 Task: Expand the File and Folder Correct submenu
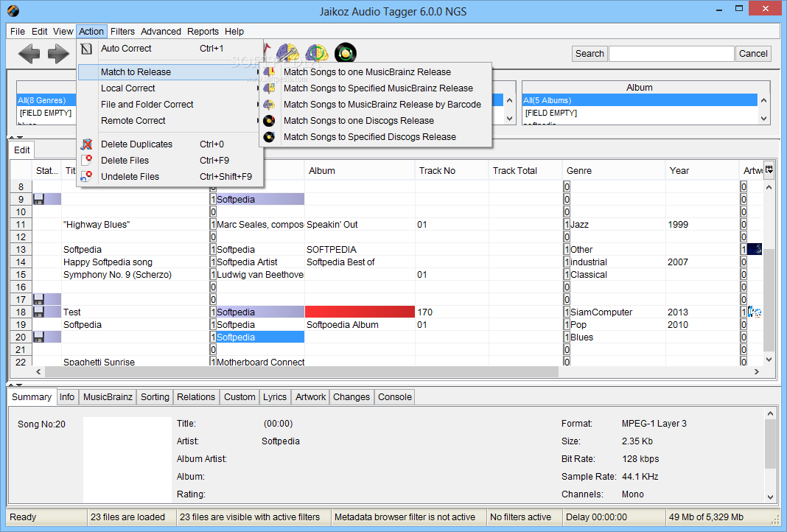tap(169, 104)
